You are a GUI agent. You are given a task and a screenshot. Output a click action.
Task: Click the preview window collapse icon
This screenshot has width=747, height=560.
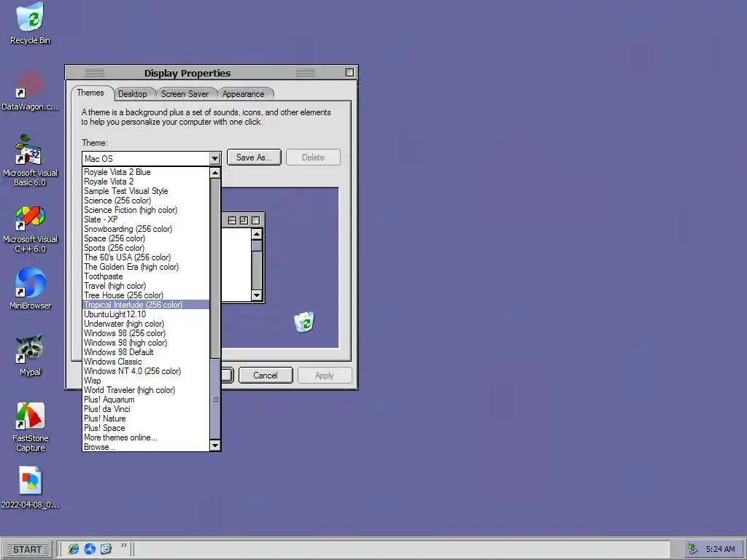pyautogui.click(x=233, y=220)
